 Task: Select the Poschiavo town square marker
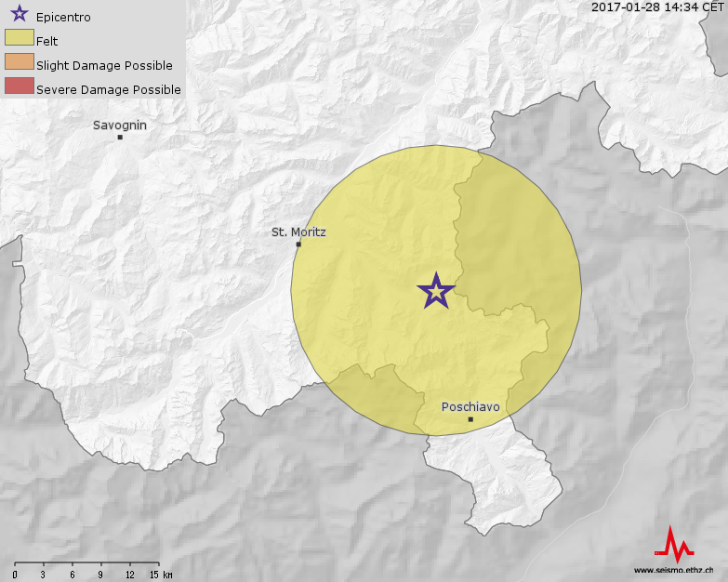tap(470, 419)
